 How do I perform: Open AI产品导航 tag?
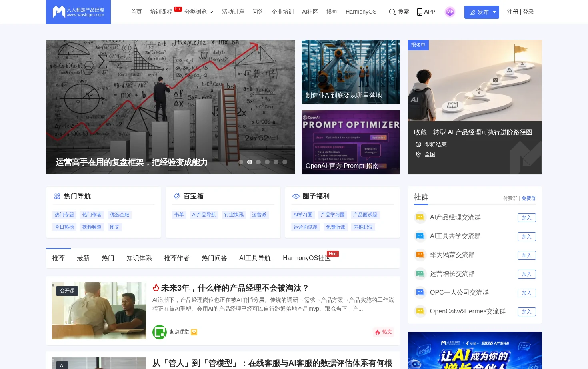point(204,215)
